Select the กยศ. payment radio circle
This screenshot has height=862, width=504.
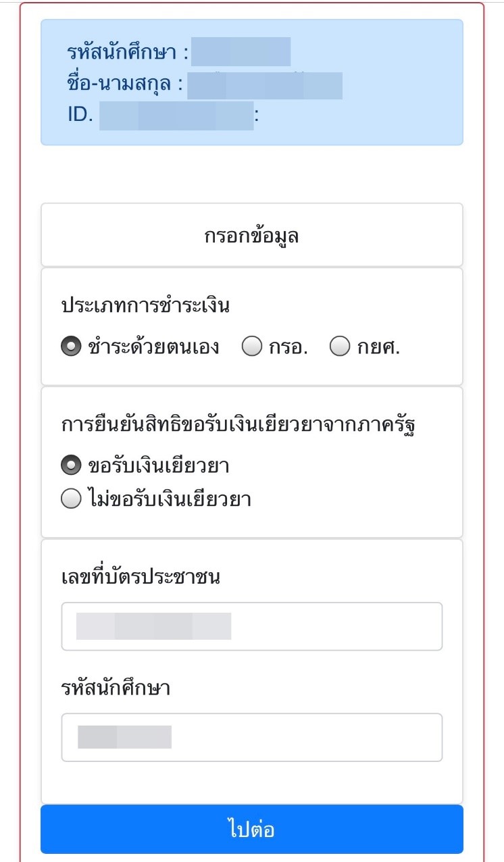(340, 347)
